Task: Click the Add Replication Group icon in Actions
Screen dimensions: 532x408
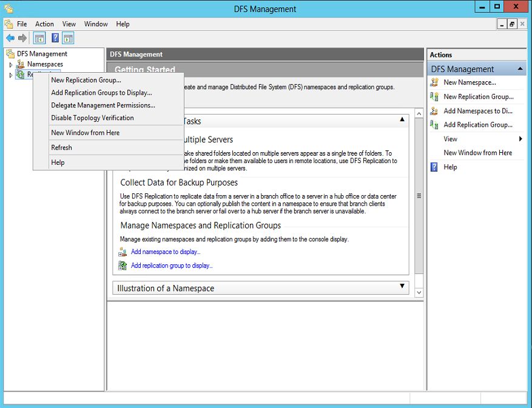Action: point(434,125)
